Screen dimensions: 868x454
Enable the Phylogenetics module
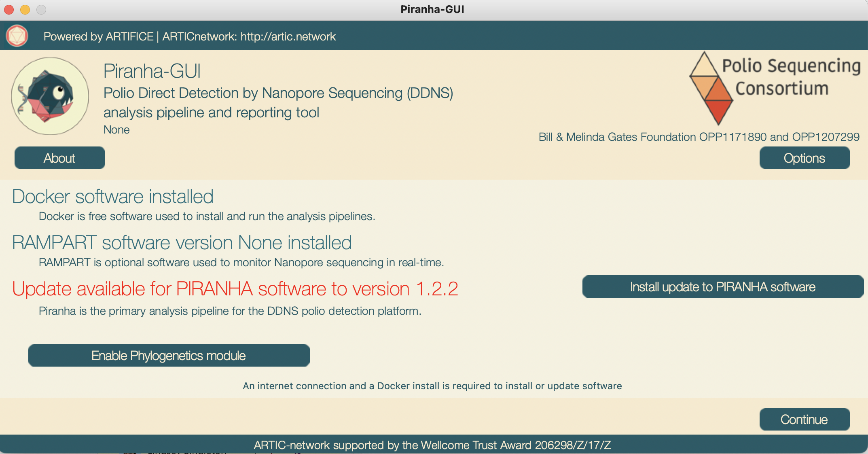click(x=169, y=355)
